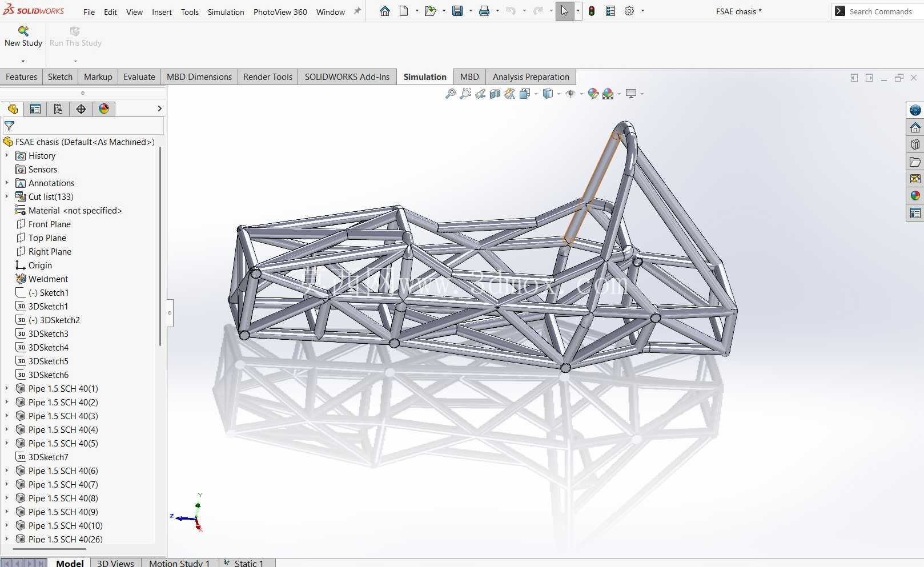Open SOLIDWORKS Resources in task pane
This screenshot has height=567, width=924.
[x=915, y=127]
